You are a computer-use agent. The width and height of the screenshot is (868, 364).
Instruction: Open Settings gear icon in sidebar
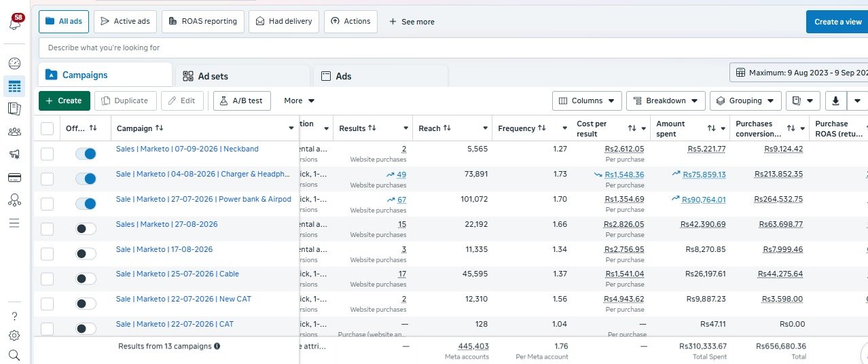[14, 335]
